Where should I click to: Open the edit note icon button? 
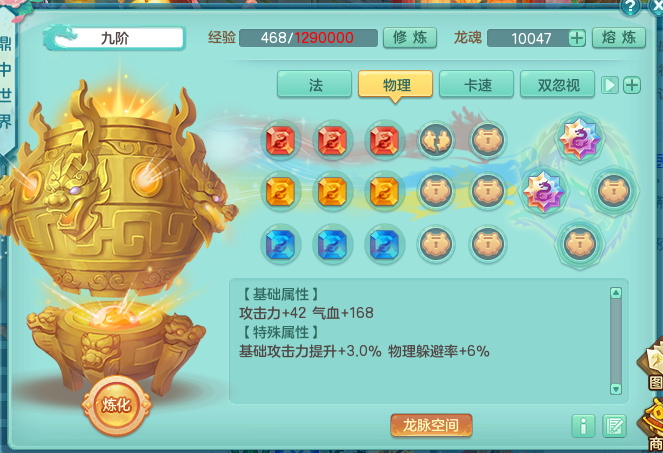pyautogui.click(x=614, y=426)
